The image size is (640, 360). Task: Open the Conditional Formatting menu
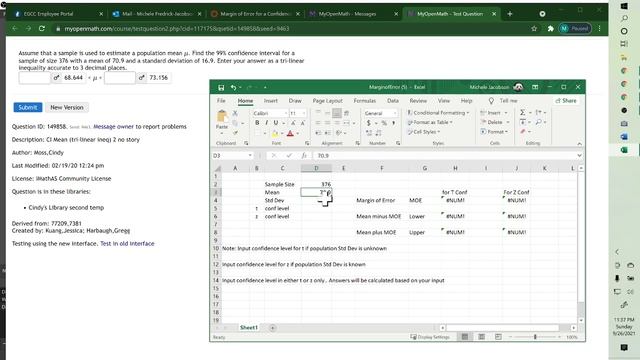click(438, 113)
